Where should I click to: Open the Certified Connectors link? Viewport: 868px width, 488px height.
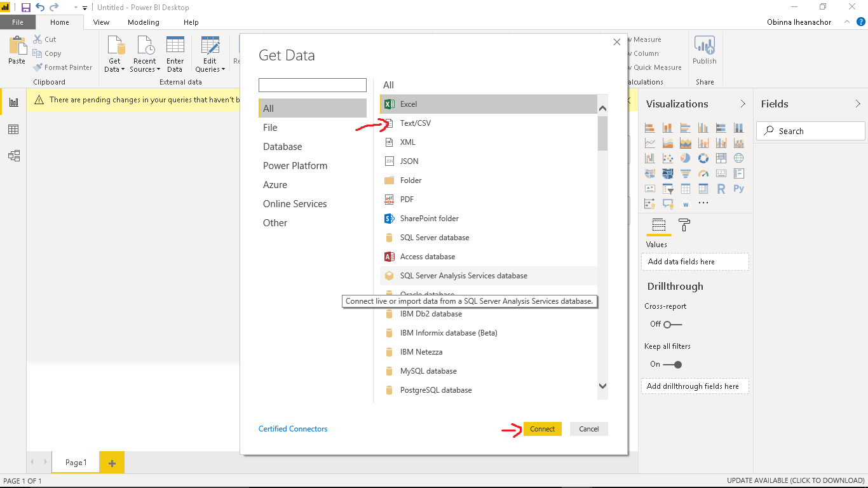coord(293,429)
